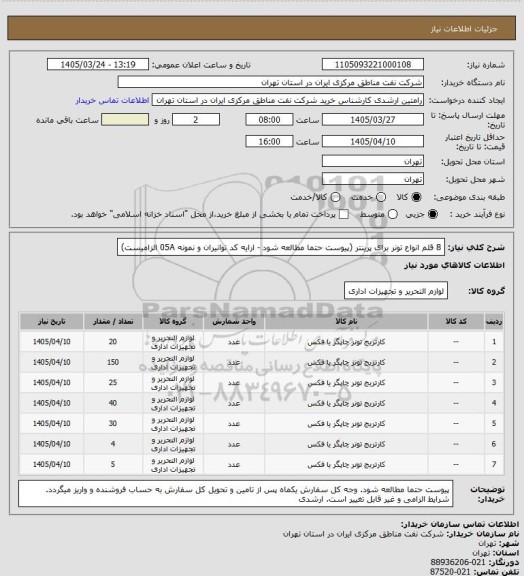Click the تاریخ نیاز column header

(x=51, y=321)
